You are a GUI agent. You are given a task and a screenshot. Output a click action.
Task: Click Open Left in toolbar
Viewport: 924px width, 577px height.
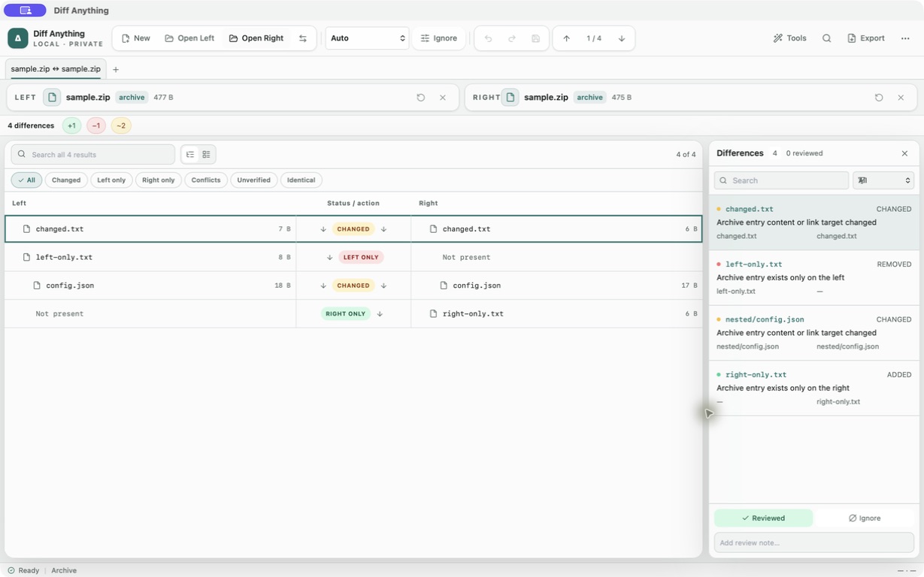click(x=189, y=38)
